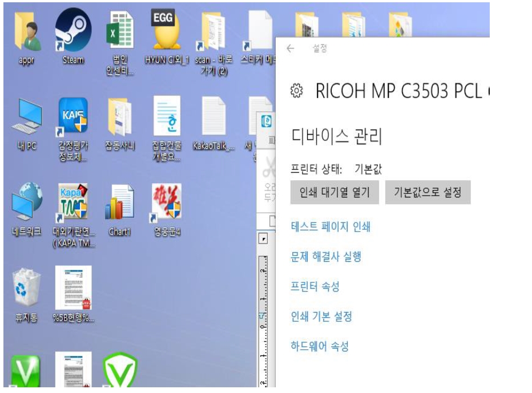The image size is (532, 393).
Task: Click the gear icon beside RICOH MP C3503
Action: click(x=296, y=91)
